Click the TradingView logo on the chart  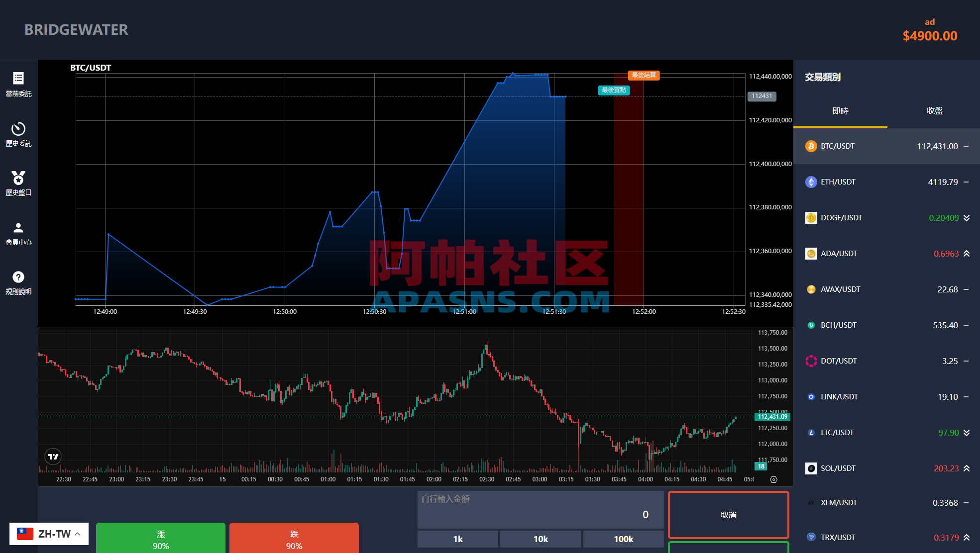pyautogui.click(x=53, y=456)
